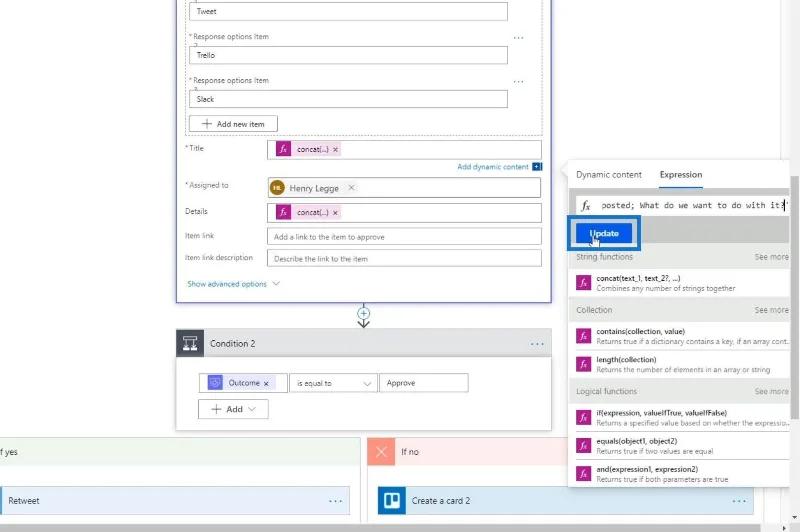Viewport: 800px width, 532px height.
Task: Open the Retweet action card
Action: pyautogui.click(x=175, y=501)
